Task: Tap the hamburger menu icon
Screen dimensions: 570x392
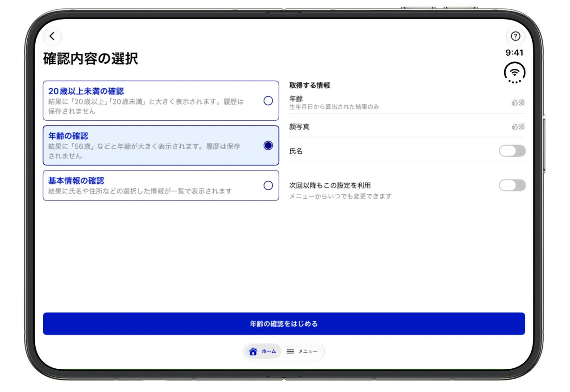Action: [290, 351]
